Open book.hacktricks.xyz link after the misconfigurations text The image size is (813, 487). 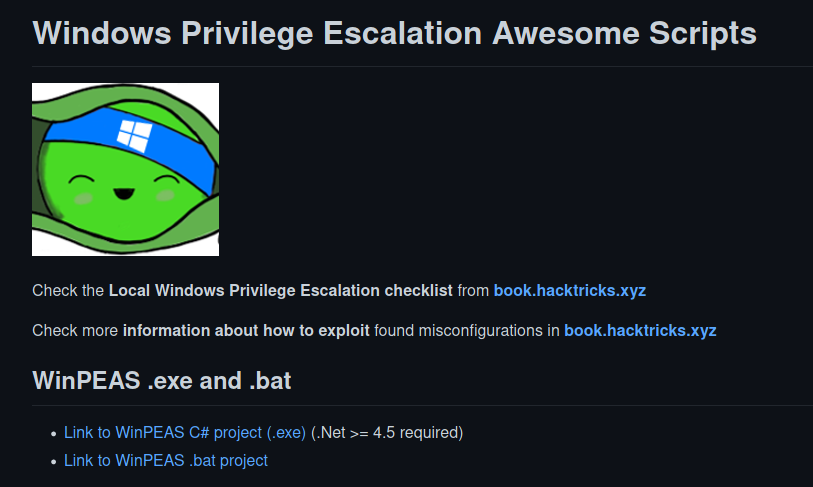pyautogui.click(x=640, y=330)
